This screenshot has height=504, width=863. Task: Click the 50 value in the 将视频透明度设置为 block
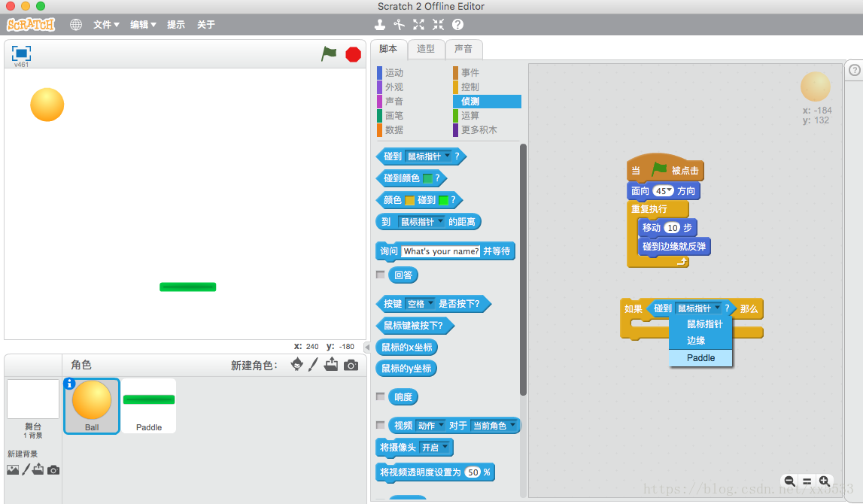point(473,472)
